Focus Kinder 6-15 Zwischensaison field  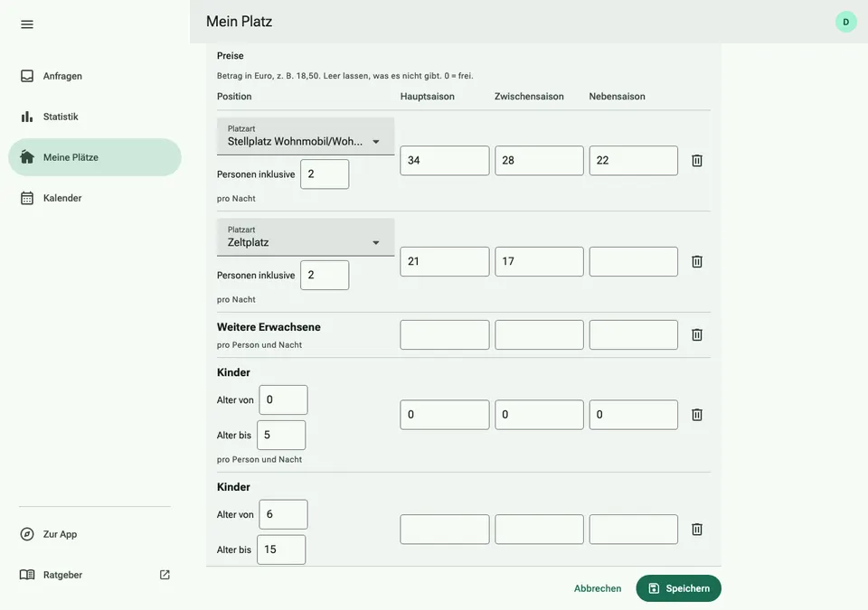click(539, 530)
